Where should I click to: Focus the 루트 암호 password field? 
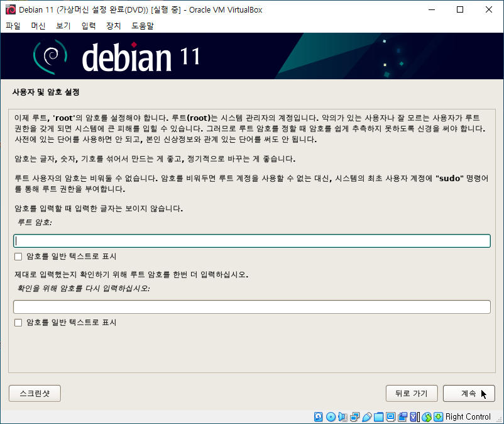[252, 241]
